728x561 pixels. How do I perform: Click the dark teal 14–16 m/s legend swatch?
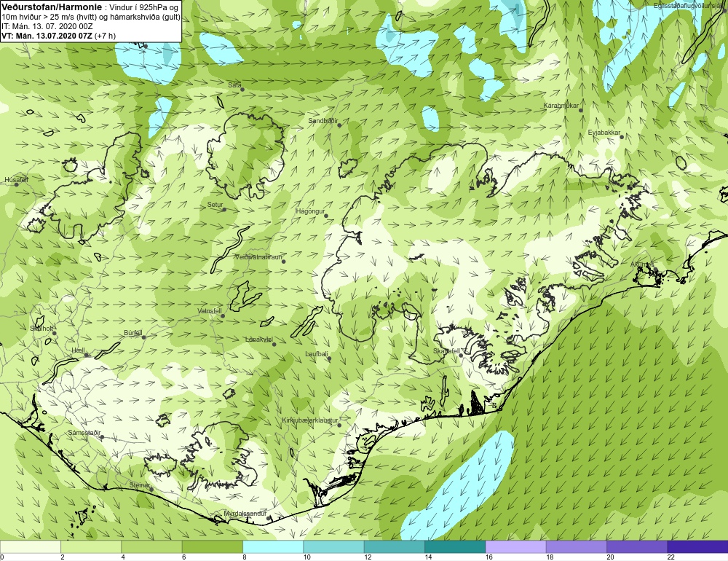pos(455,547)
